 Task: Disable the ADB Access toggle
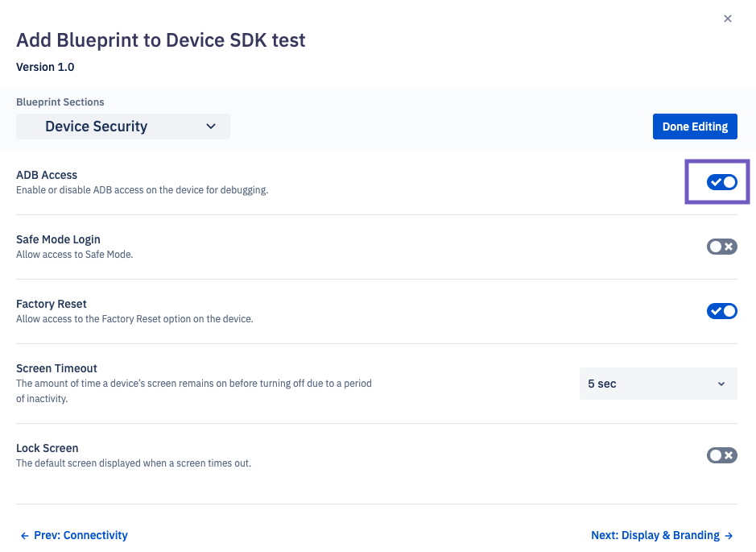click(721, 182)
